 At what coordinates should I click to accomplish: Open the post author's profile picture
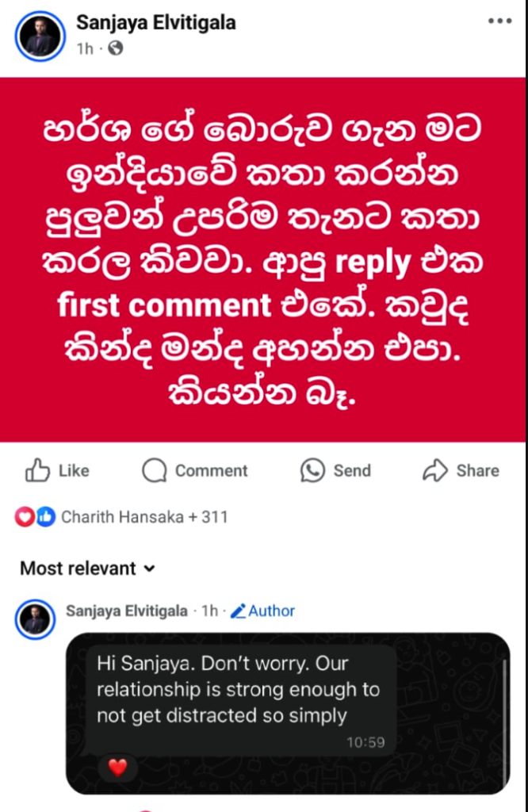40,36
